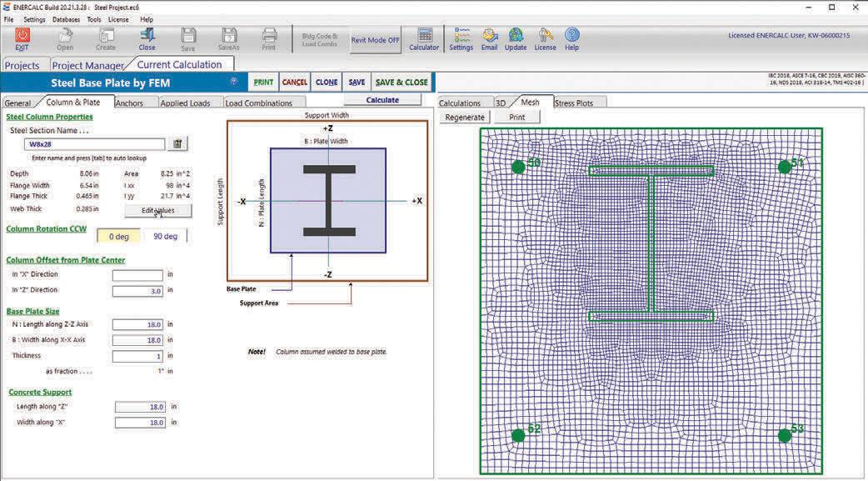
Task: Open the Column & Plate tab
Action: coord(73,102)
